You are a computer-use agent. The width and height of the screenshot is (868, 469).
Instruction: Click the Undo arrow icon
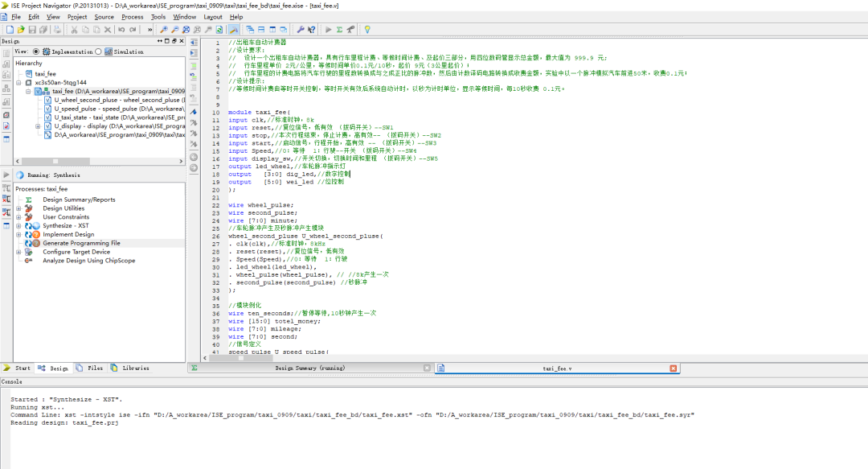121,30
